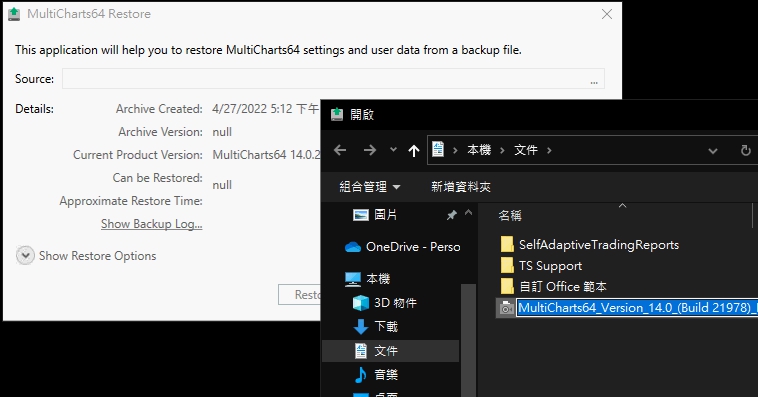Click 圖片 pictures icon in sidebar

361,215
